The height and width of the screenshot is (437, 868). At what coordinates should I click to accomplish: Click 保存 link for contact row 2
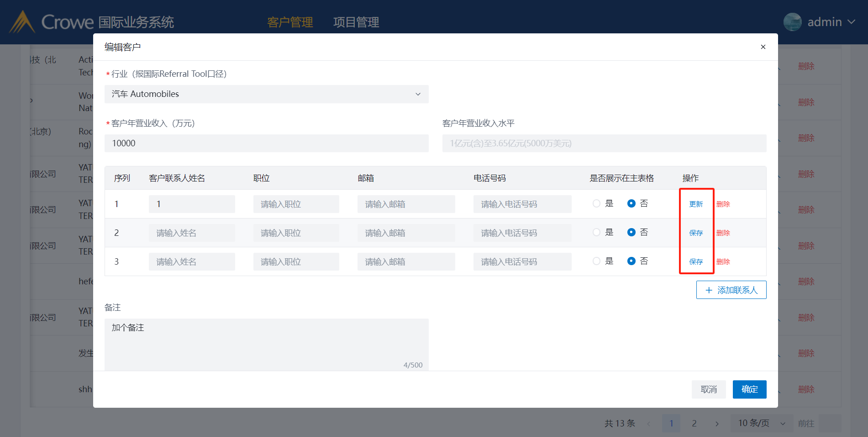point(696,233)
